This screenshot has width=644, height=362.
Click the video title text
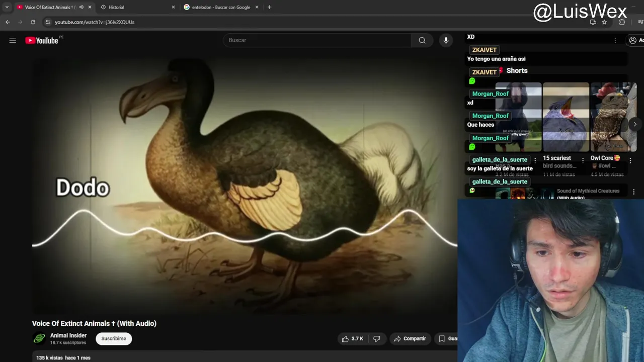[x=94, y=323]
